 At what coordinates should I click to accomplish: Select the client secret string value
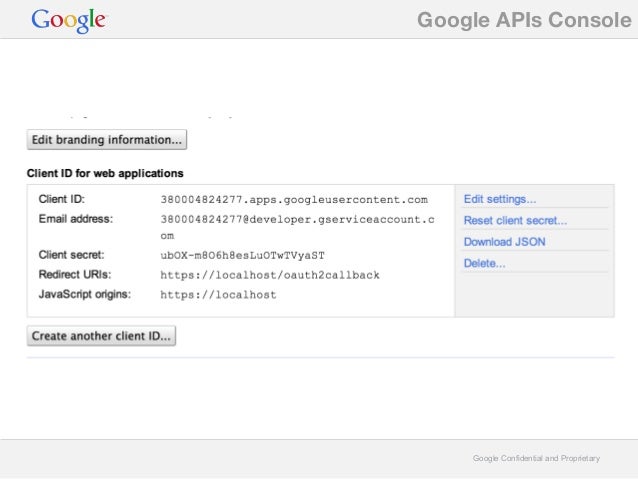(x=242, y=256)
